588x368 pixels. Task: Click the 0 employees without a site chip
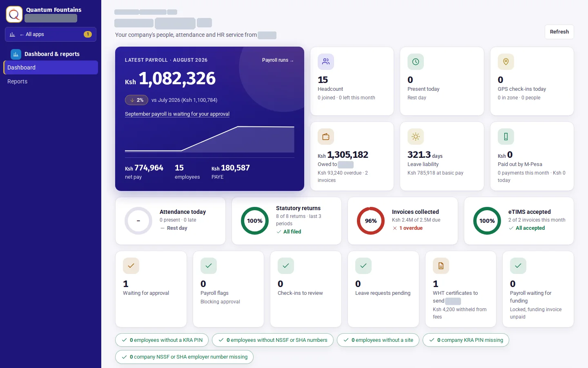(378, 340)
